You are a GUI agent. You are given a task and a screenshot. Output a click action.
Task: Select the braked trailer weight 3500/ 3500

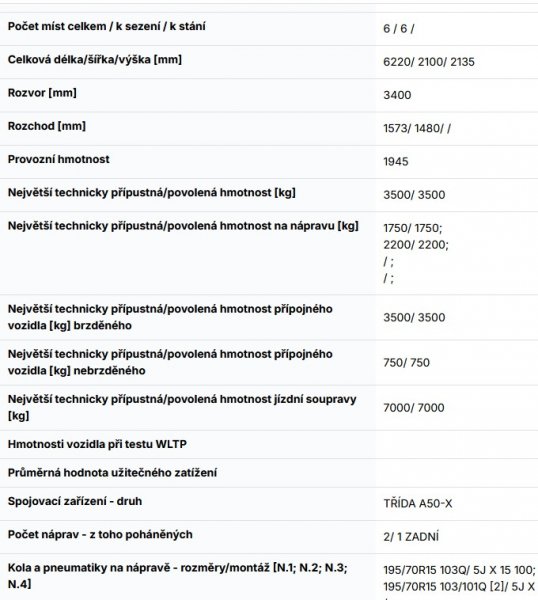pyautogui.click(x=414, y=318)
